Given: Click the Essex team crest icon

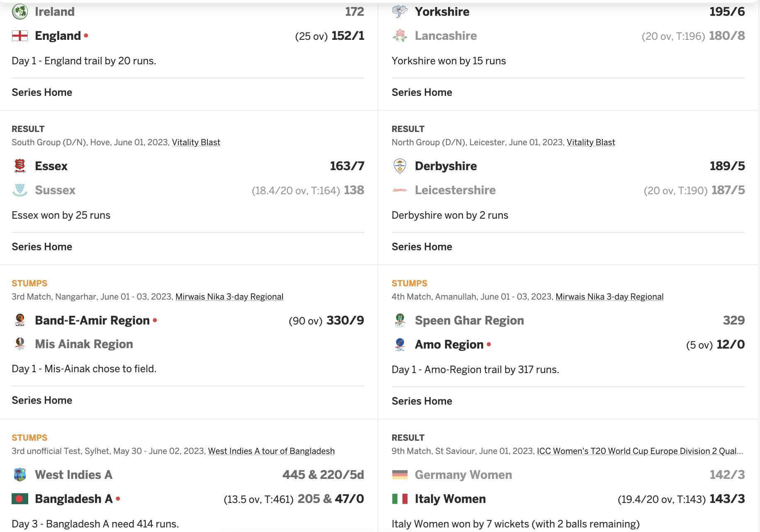Looking at the screenshot, I should (20, 166).
